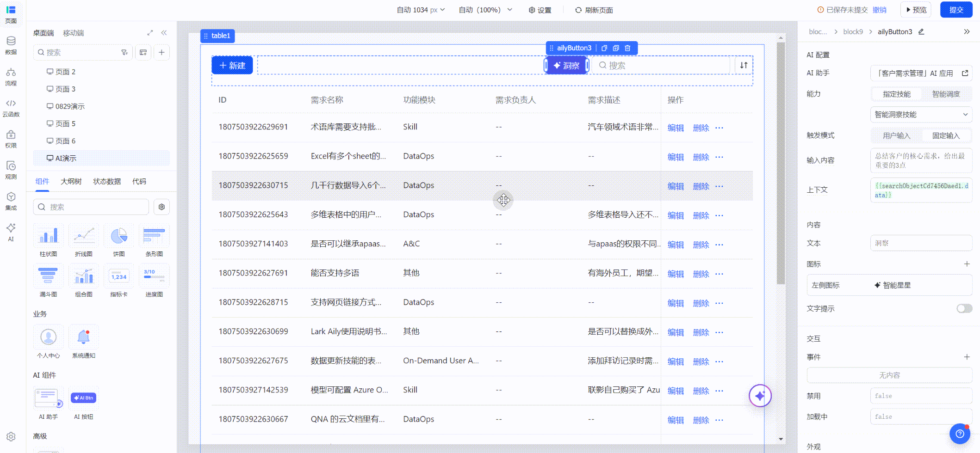Viewport: 980px width, 453px height.
Task: Click the table 搜索 input on canvas
Action: (x=662, y=65)
